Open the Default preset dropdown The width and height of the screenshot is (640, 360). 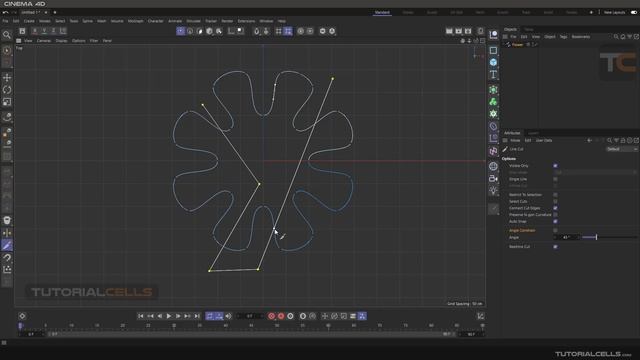pos(621,149)
